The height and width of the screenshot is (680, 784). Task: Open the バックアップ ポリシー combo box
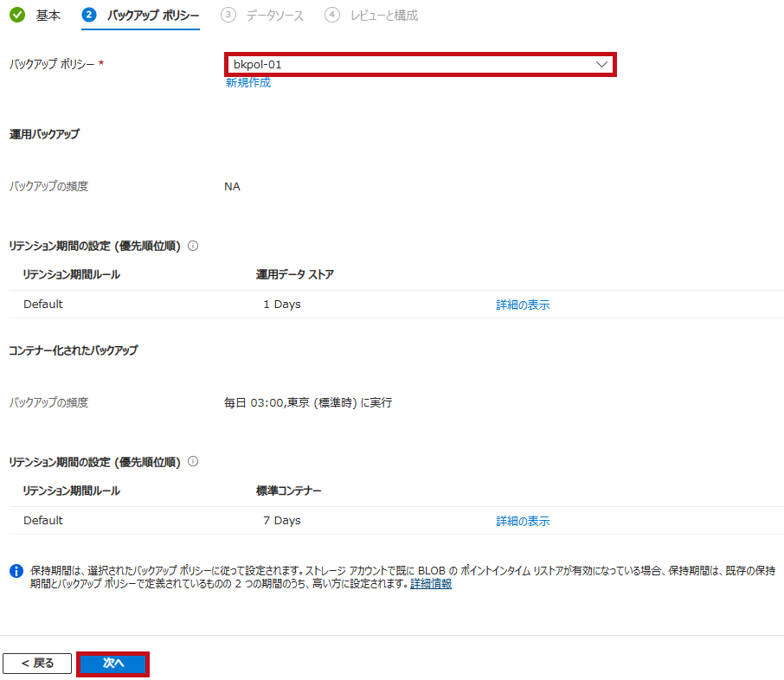pos(420,65)
